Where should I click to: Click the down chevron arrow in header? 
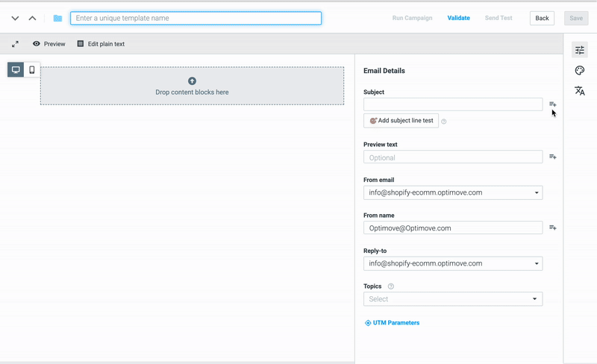pyautogui.click(x=15, y=19)
